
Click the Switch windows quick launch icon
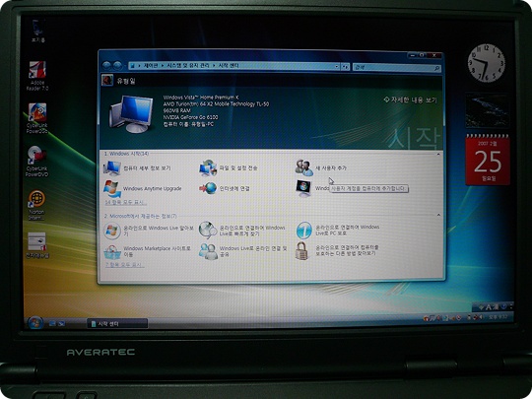pyautogui.click(x=61, y=323)
